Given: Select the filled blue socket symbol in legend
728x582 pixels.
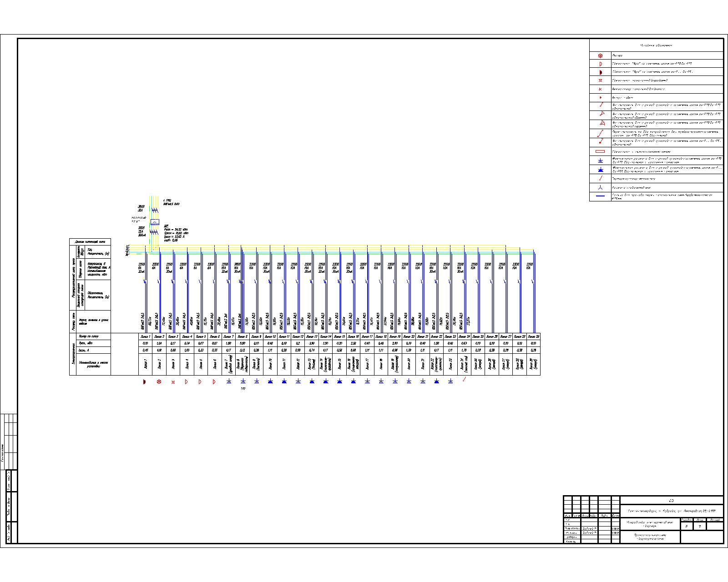Looking at the screenshot, I should click(x=601, y=169).
